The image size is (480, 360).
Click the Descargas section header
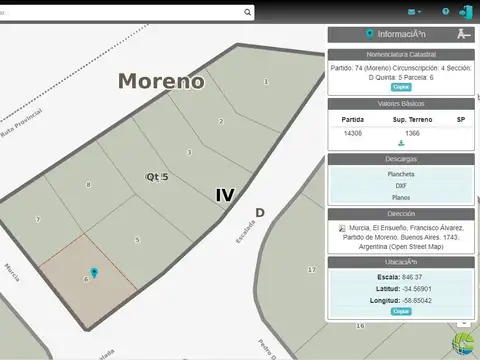pyautogui.click(x=401, y=159)
